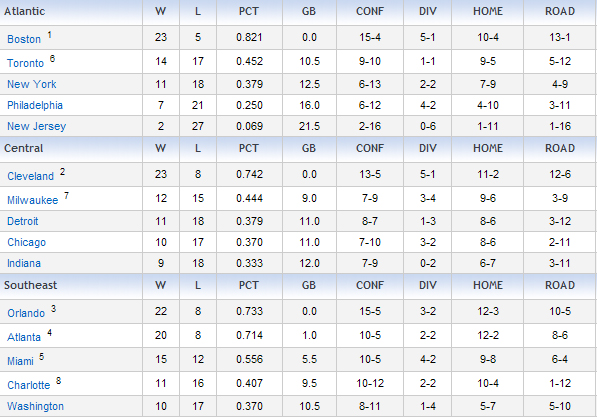Click the New York team link
This screenshot has width=597, height=417.
click(x=32, y=84)
